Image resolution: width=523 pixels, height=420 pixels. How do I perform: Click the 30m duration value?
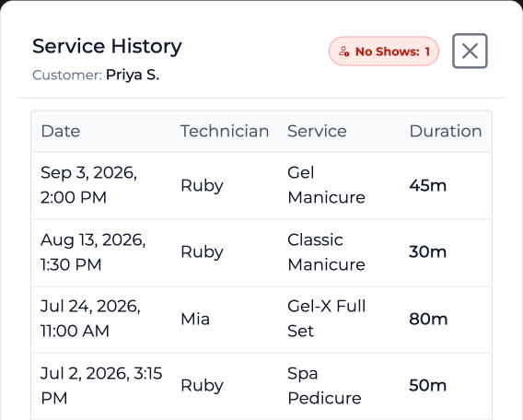point(427,251)
